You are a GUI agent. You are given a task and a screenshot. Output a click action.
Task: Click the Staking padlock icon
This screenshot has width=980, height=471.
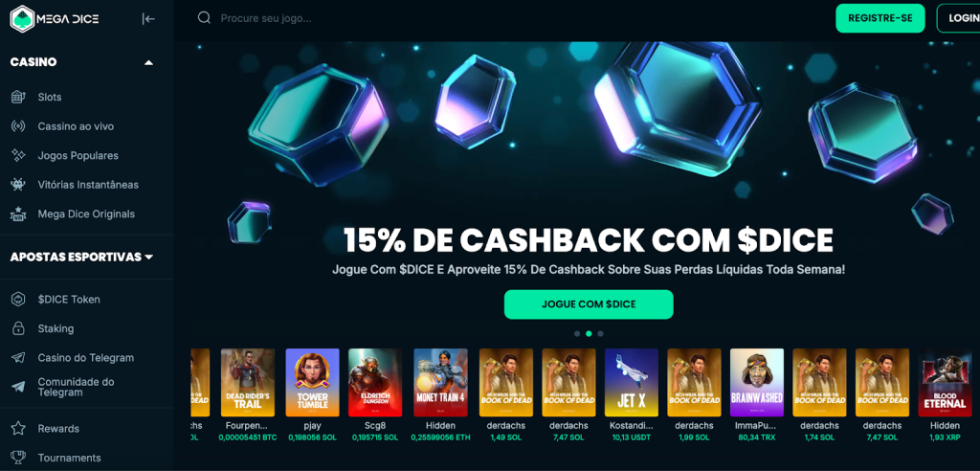[x=18, y=328]
